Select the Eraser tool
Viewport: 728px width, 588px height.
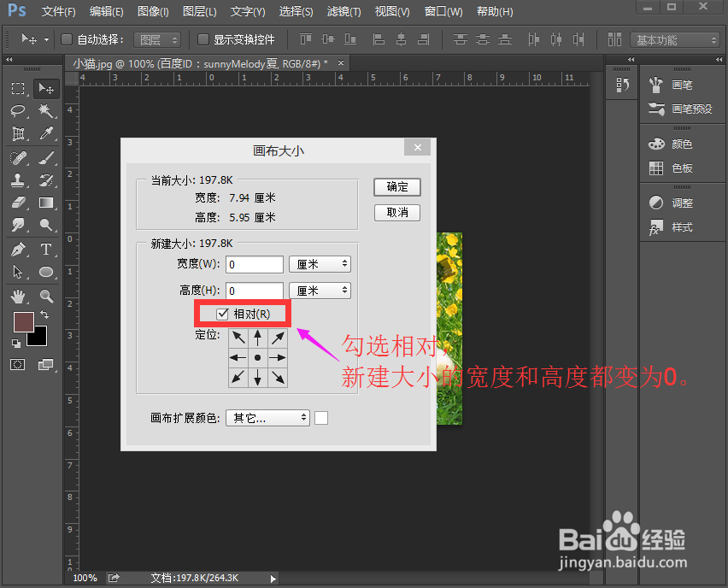pyautogui.click(x=18, y=203)
